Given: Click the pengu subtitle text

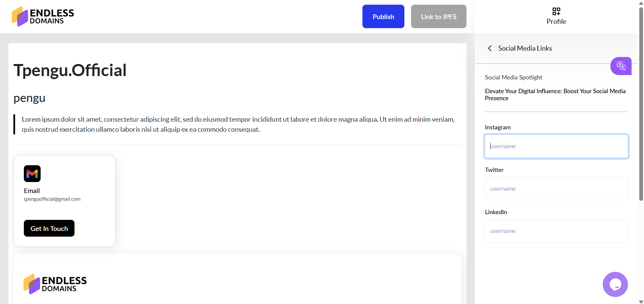Looking at the screenshot, I should (x=29, y=98).
